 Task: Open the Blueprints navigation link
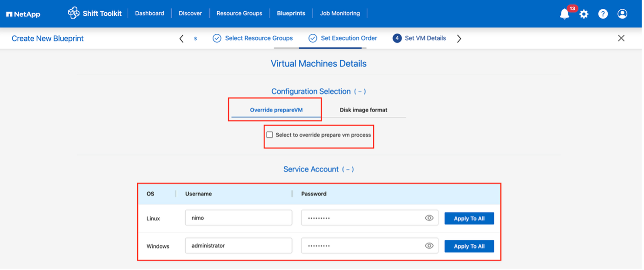pos(291,13)
